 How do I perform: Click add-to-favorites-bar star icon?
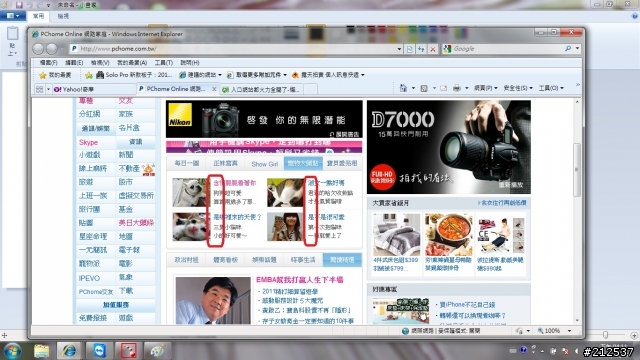(89, 75)
